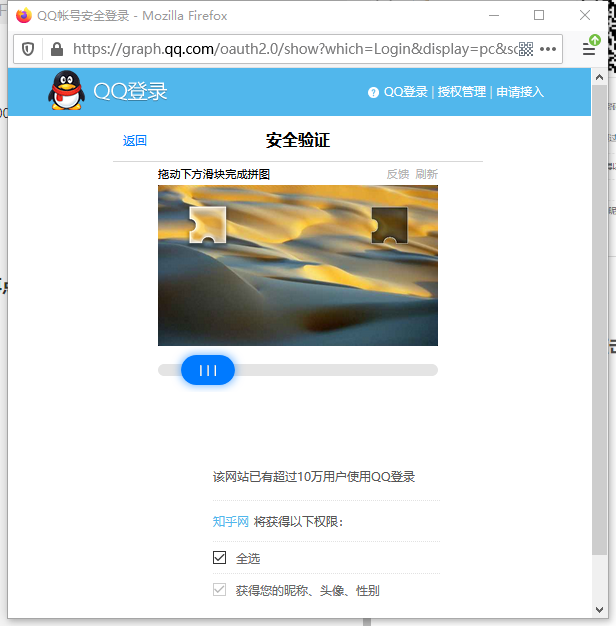
Task: Click the scrollbar up arrow
Action: pyautogui.click(x=599, y=77)
